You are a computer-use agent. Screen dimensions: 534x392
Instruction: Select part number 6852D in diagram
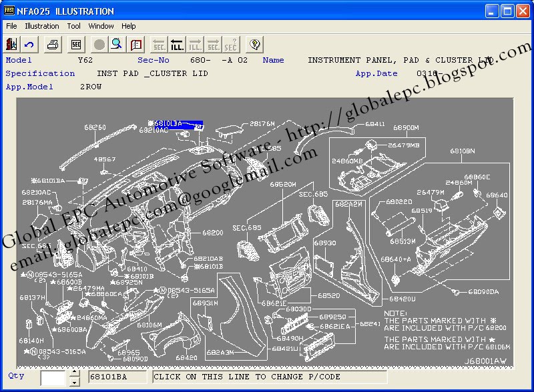tap(328, 296)
